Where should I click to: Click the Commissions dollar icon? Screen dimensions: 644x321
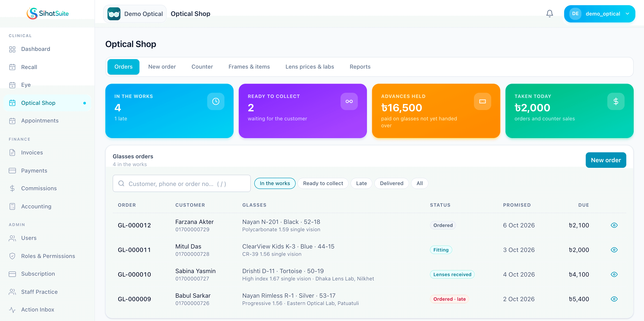[x=12, y=188]
